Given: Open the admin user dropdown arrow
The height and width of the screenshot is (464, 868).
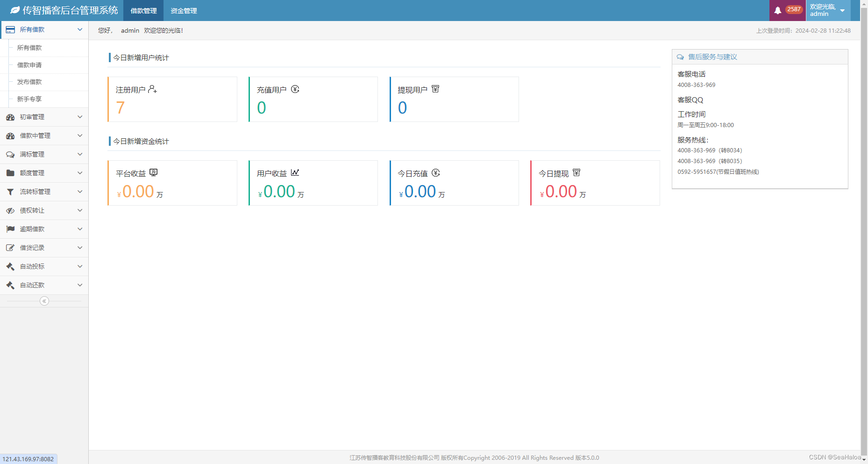Looking at the screenshot, I should [x=842, y=11].
